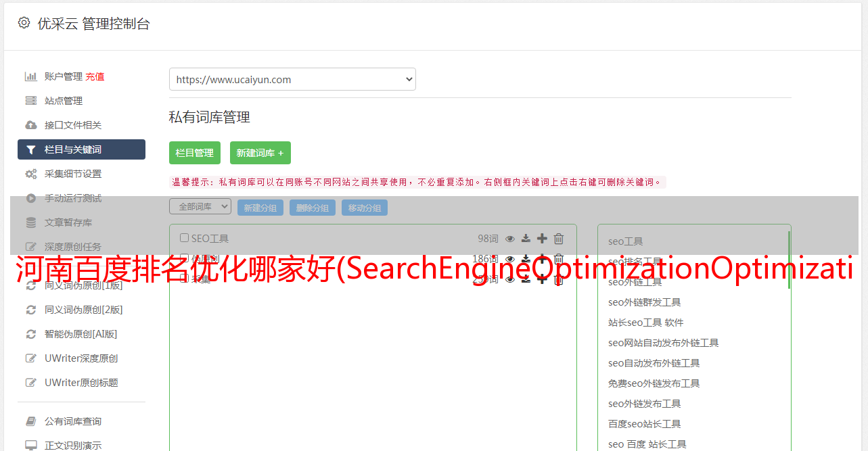Select the seo外链群发工具 keyword
The width and height of the screenshot is (868, 451).
click(645, 302)
